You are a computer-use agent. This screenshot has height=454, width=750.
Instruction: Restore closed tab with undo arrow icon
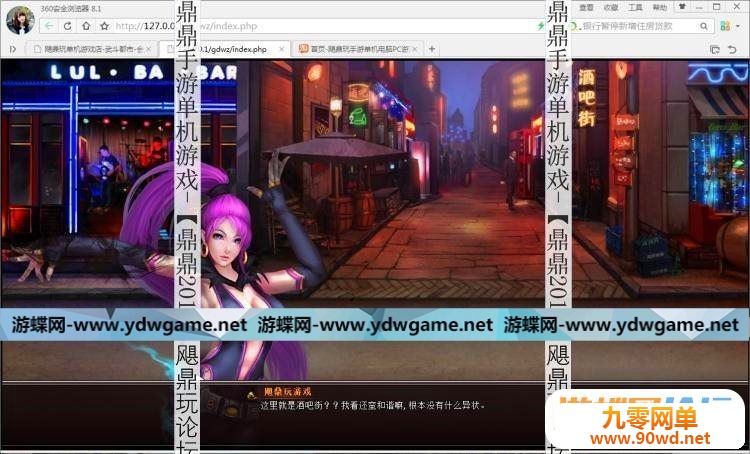pos(732,49)
